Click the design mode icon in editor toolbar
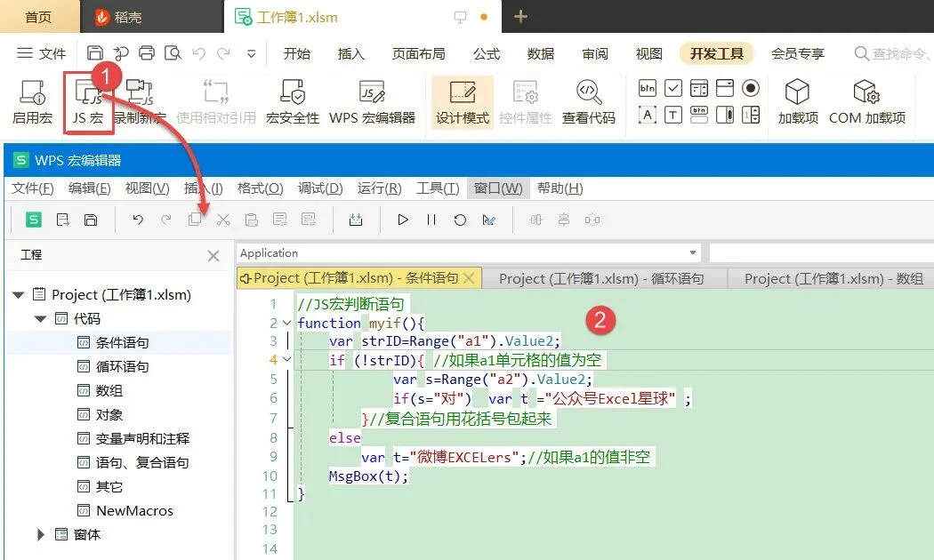Screen dimensions: 934x560 coord(488,220)
